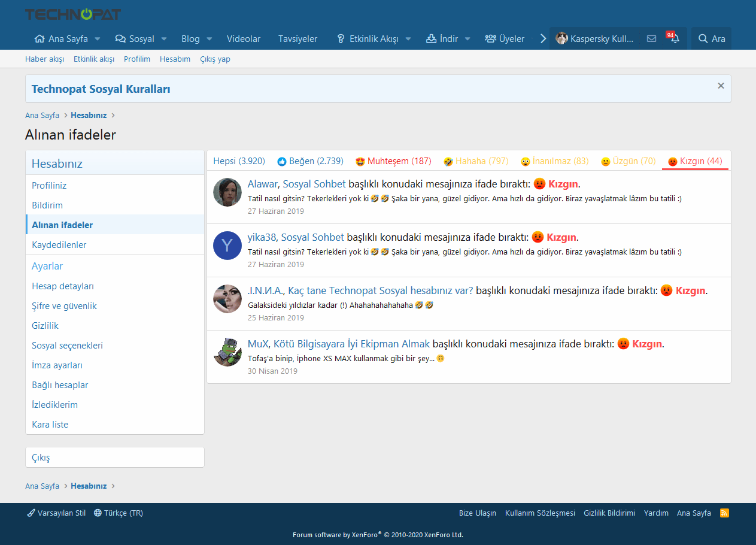Select the Üzgün (70) tab
This screenshot has width=756, height=545.
point(629,161)
